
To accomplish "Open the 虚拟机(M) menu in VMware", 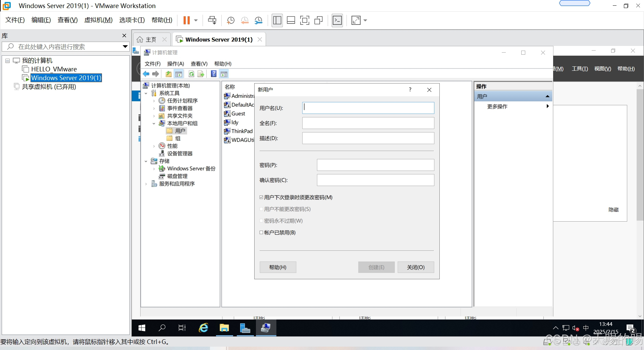I will tap(98, 20).
